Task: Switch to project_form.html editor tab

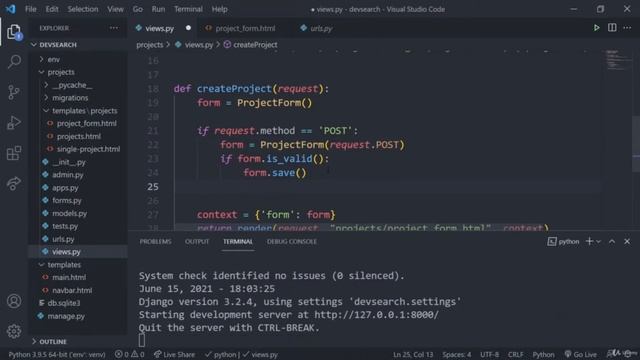Action: pos(245,28)
